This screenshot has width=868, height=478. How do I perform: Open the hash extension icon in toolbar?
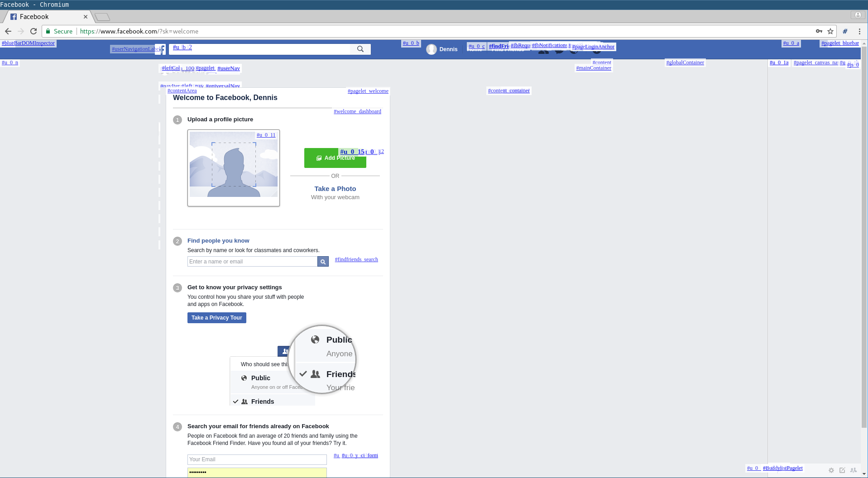[x=845, y=31]
